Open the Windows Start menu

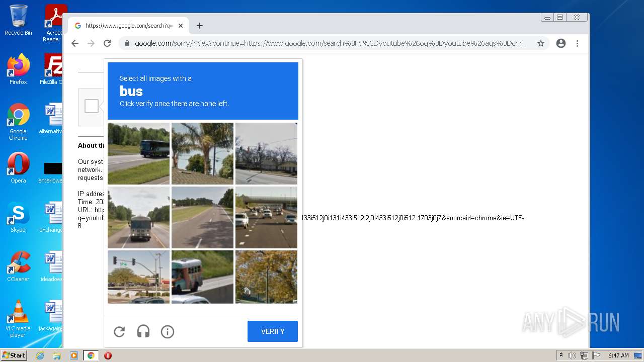pyautogui.click(x=14, y=355)
